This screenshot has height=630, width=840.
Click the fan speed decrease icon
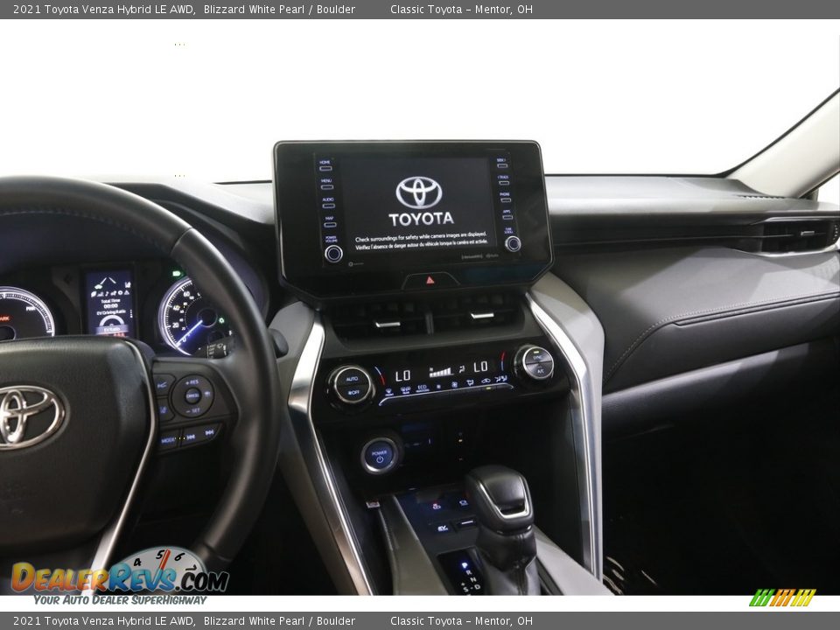(438, 386)
